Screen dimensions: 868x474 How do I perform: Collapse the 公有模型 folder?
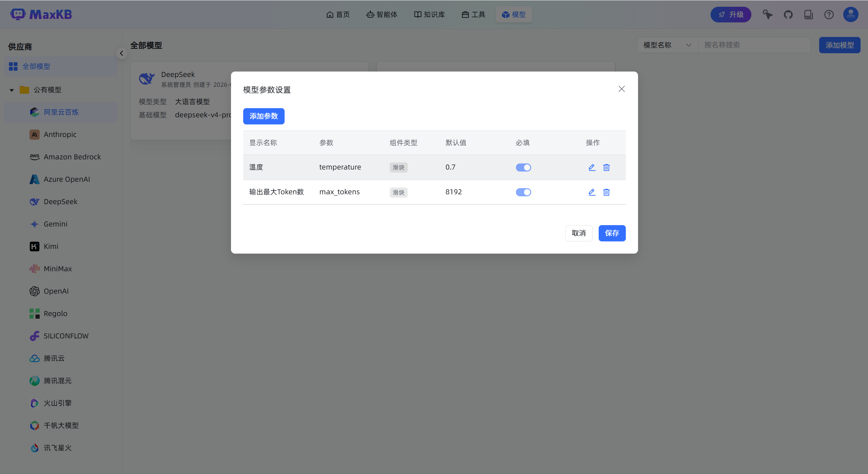pyautogui.click(x=12, y=90)
